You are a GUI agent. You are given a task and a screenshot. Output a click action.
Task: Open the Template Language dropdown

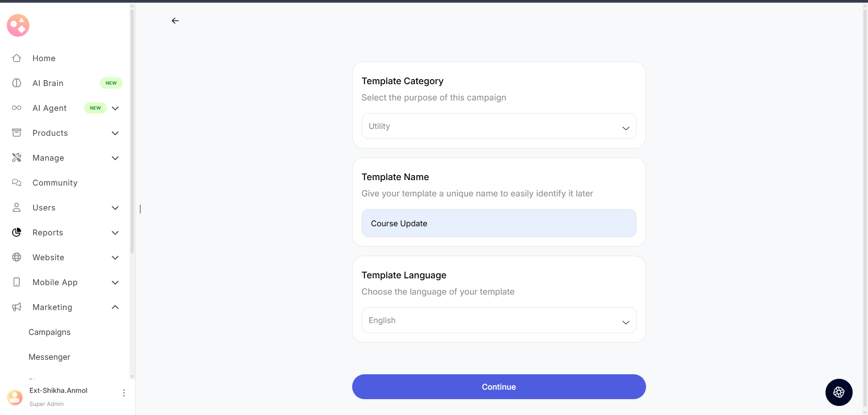[499, 320]
